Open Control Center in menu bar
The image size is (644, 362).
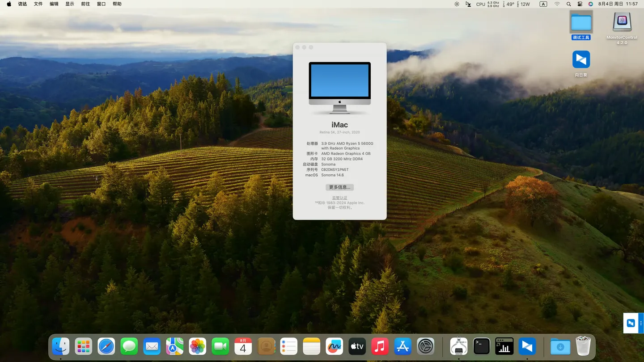(x=580, y=4)
